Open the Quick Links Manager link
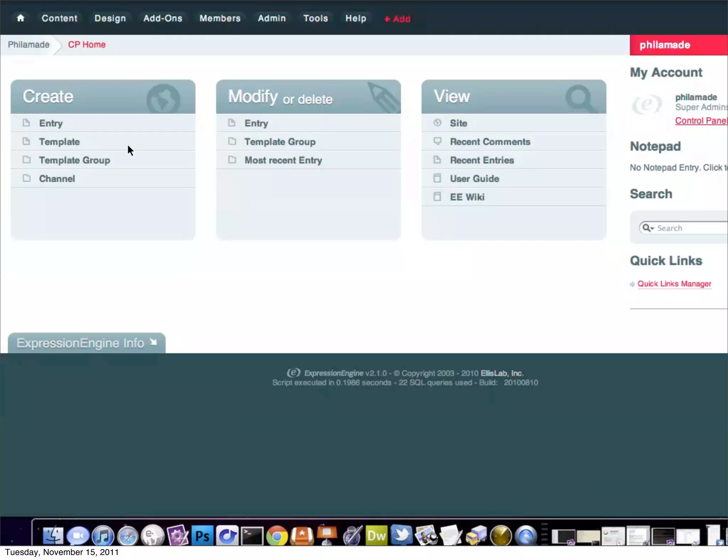 tap(674, 284)
